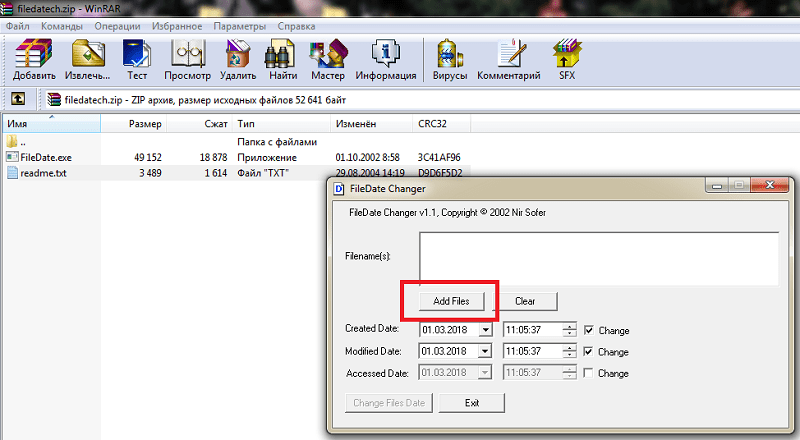Viewport: 800px width, 440px height.
Task: Click the Удалить (Delete) toolbar icon
Action: pyautogui.click(x=238, y=54)
